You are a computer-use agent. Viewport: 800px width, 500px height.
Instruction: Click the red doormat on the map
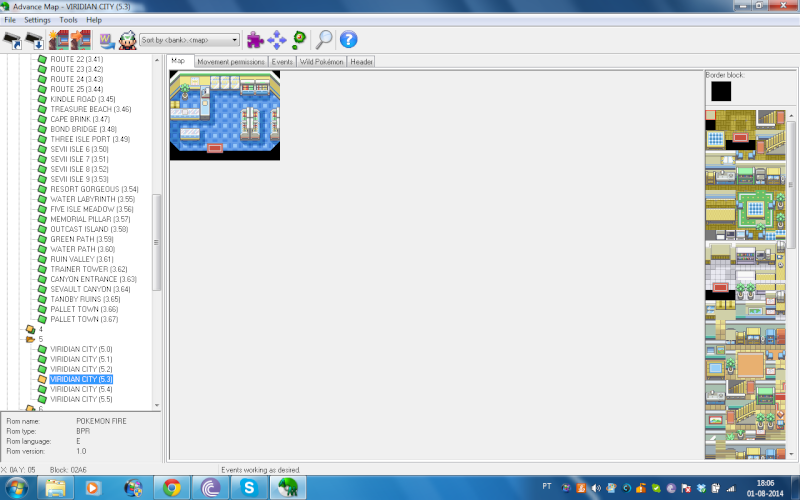tap(215, 148)
